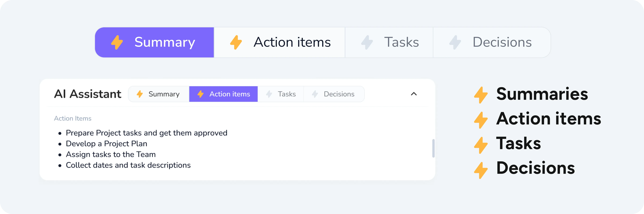Click lightning icon beside bold Action items heading

(481, 120)
